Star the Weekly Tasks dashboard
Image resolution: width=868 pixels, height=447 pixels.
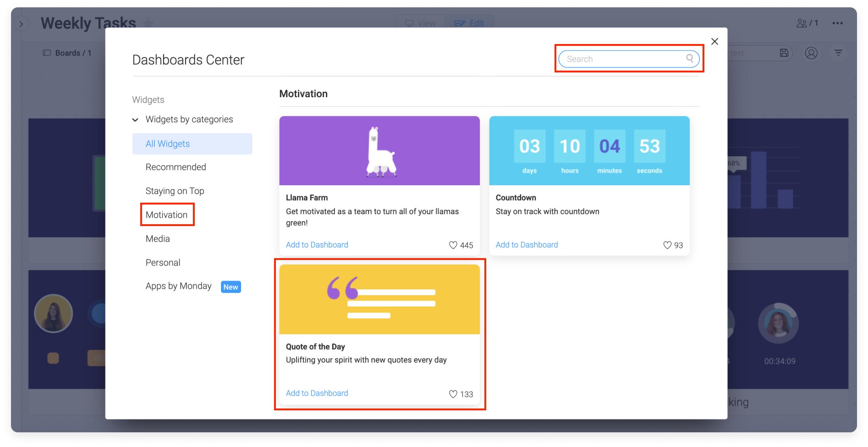click(148, 23)
